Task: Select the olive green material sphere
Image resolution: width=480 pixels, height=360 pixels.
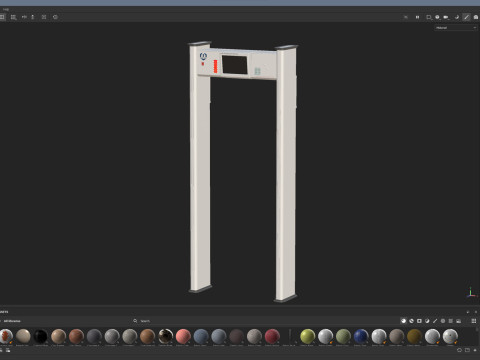Action: (343, 336)
